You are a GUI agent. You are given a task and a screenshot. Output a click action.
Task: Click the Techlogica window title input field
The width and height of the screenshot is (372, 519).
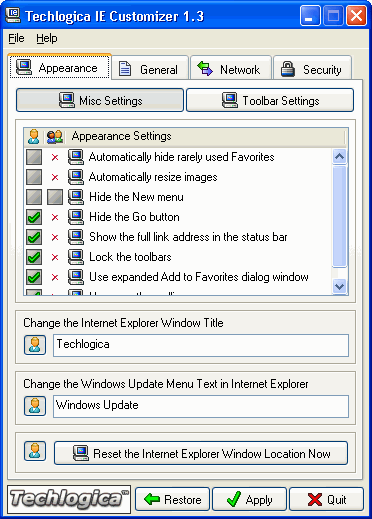(201, 345)
